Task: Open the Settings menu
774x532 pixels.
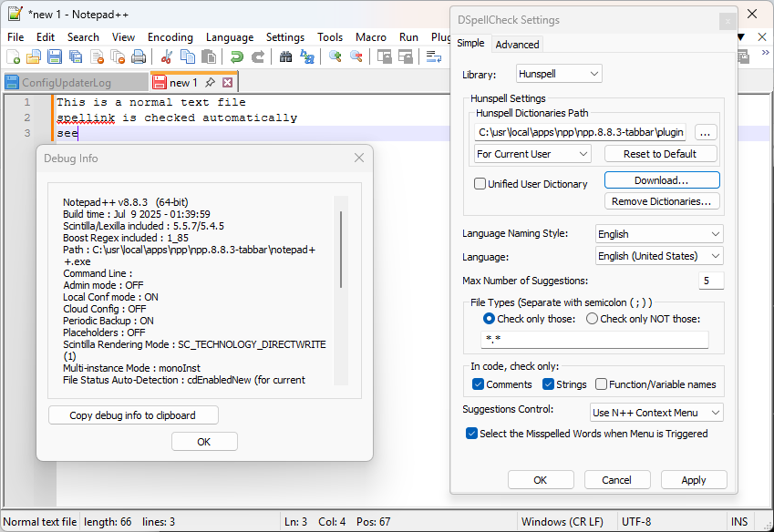Action: pyautogui.click(x=285, y=37)
